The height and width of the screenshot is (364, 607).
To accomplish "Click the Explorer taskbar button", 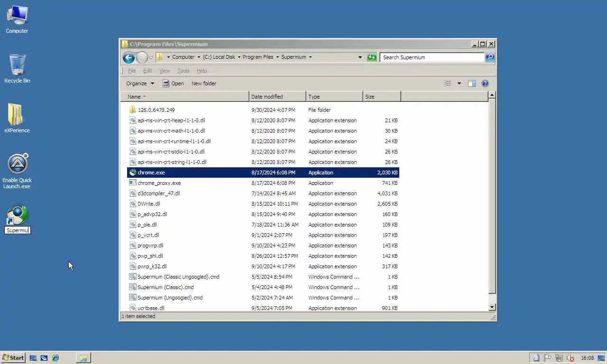I will click(83, 358).
